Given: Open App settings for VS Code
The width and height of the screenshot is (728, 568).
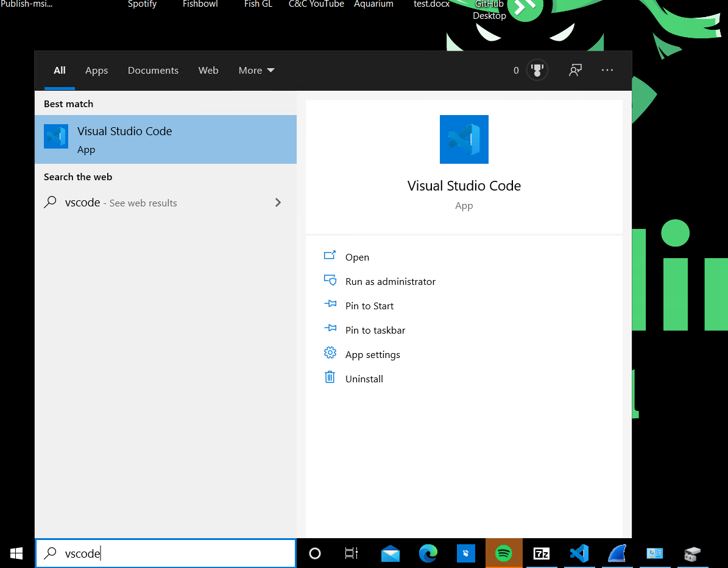Looking at the screenshot, I should [372, 354].
